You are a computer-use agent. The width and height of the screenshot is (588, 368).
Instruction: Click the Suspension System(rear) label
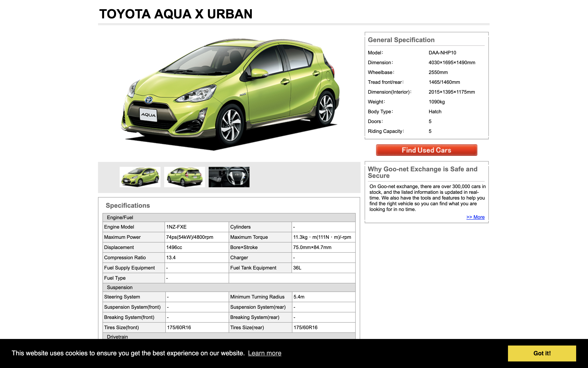pyautogui.click(x=258, y=307)
